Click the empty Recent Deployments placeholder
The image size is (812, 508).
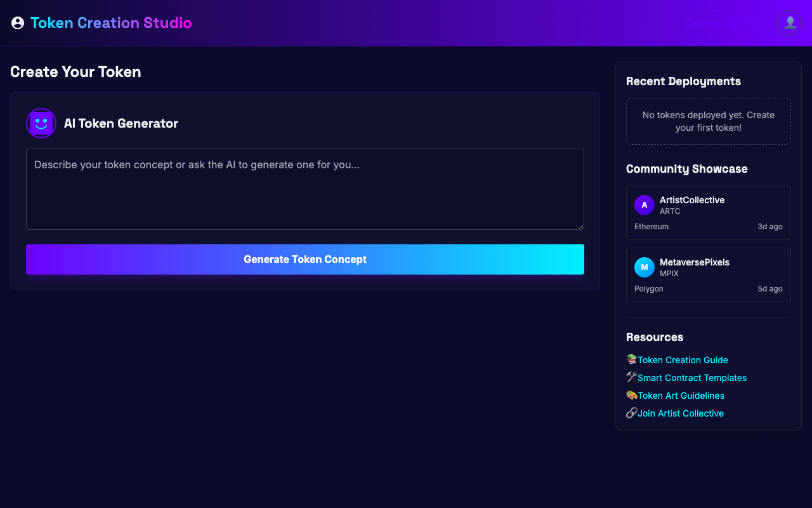pos(708,121)
